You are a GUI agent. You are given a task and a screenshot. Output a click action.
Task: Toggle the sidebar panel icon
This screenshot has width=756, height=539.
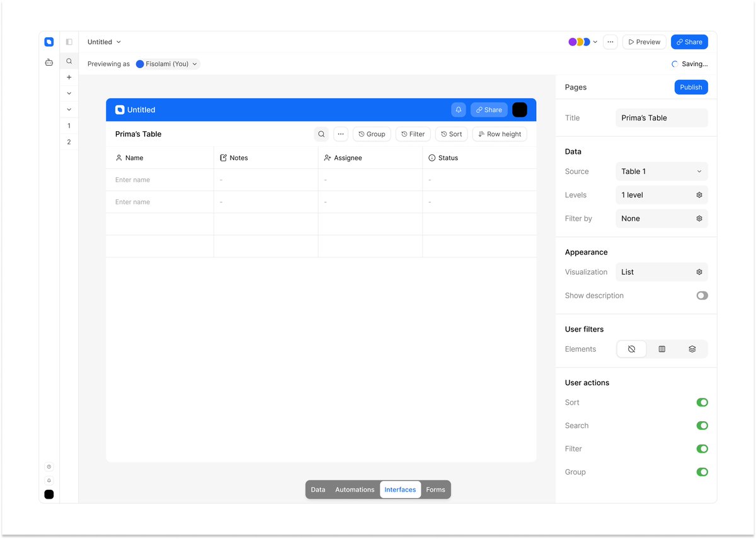coord(69,42)
